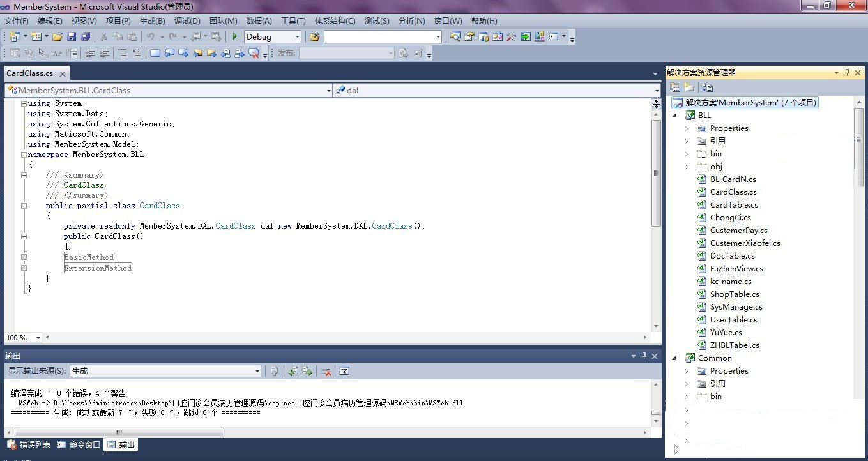
Task: Click the Comment Out Selected Lines icon
Action: (x=122, y=53)
